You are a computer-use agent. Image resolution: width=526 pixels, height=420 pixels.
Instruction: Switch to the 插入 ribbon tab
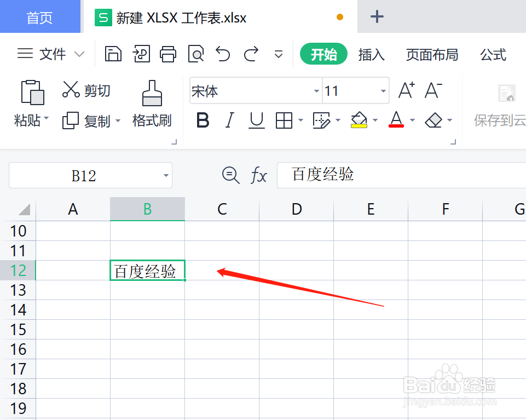pyautogui.click(x=371, y=54)
